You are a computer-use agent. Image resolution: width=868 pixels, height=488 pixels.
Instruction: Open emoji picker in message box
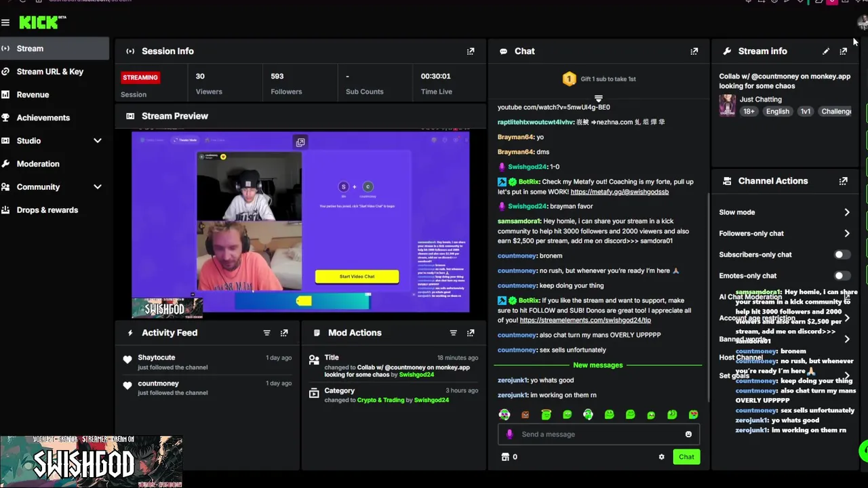pos(688,434)
